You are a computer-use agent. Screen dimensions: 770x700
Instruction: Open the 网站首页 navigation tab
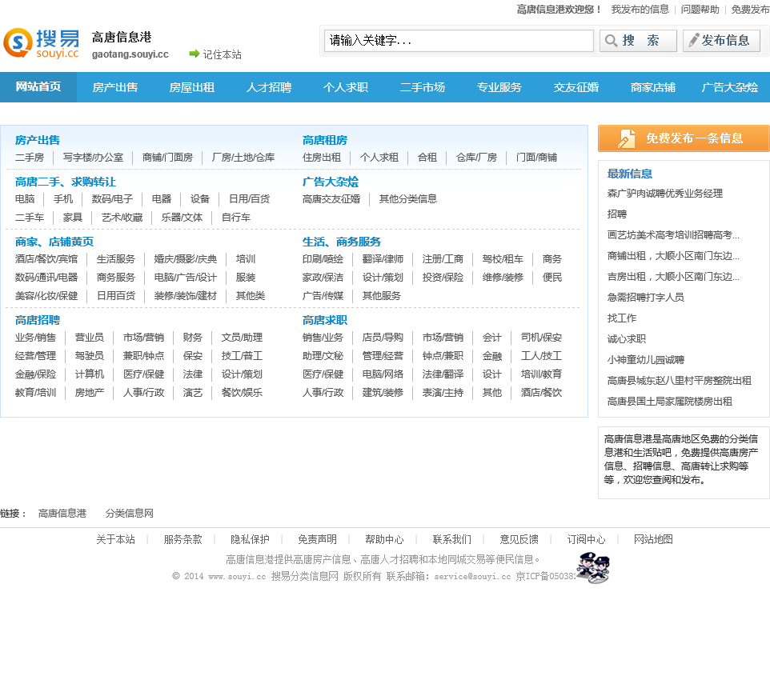click(x=38, y=87)
